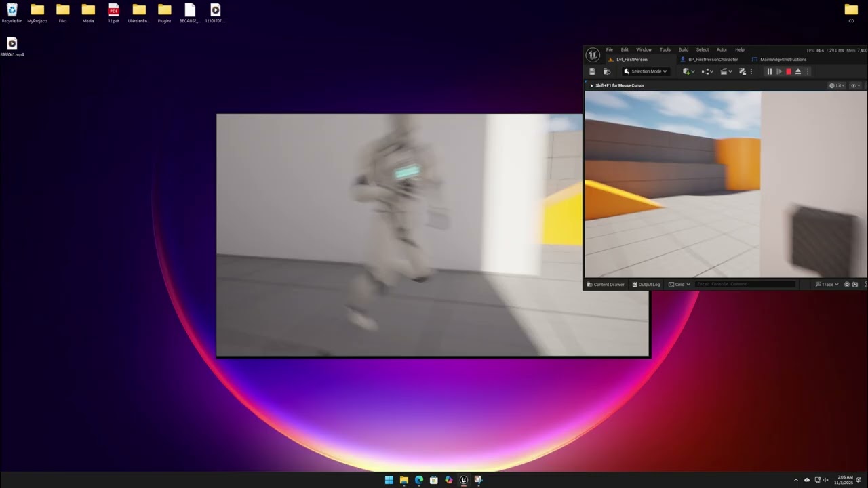Image resolution: width=868 pixels, height=488 pixels.
Task: Click the FPS 34.4 readout
Action: (816, 50)
